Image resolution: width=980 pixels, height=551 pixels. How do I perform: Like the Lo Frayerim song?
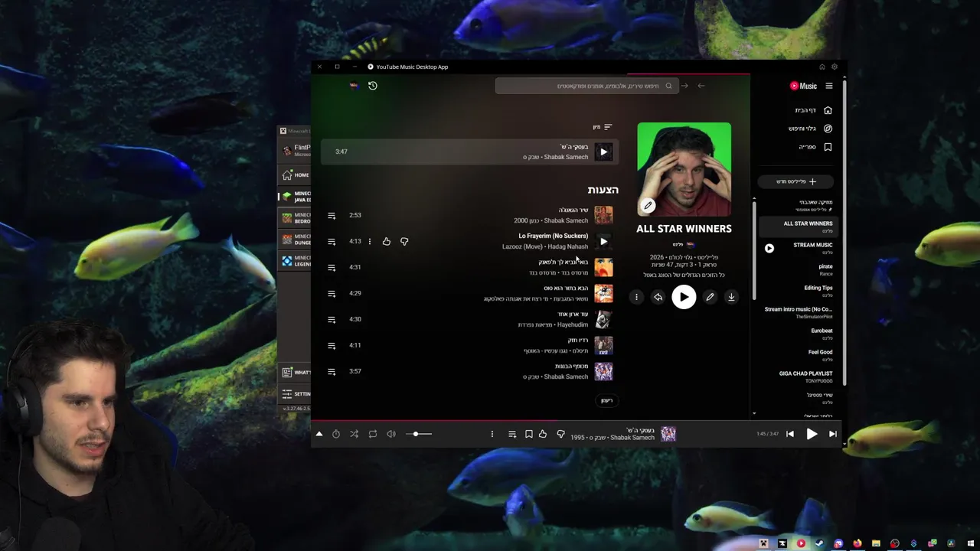tap(387, 242)
